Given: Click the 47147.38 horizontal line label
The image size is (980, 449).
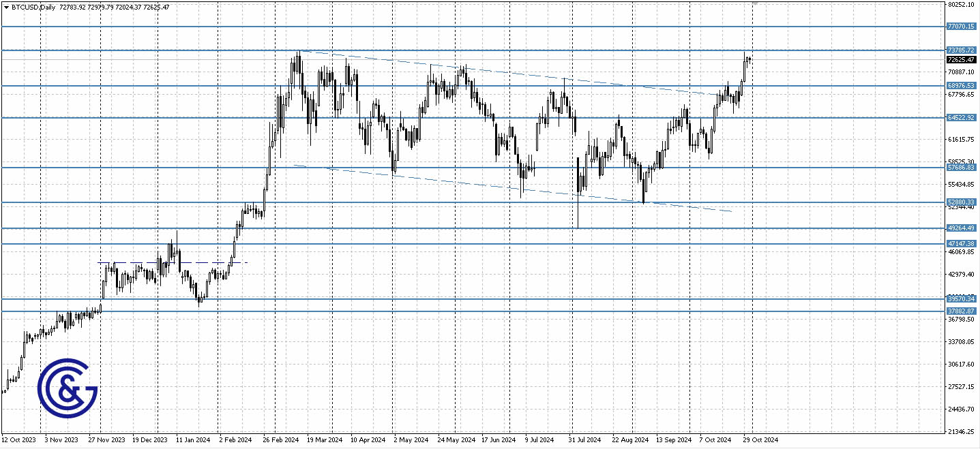Looking at the screenshot, I should point(961,243).
